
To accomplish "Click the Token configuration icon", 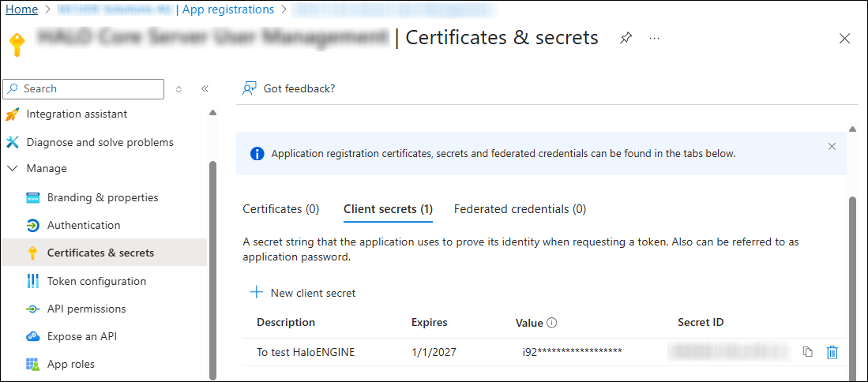I will 33,282.
